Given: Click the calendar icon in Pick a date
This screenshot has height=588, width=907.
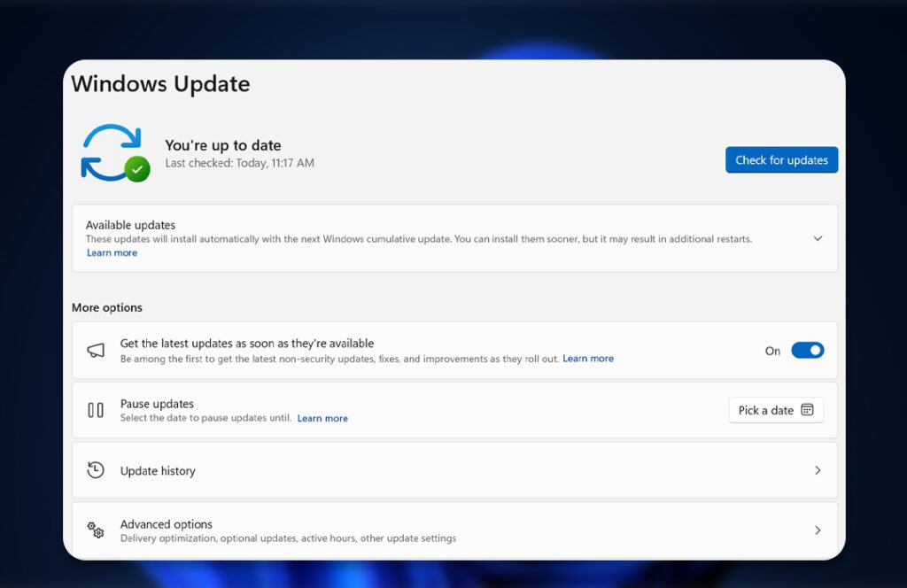Looking at the screenshot, I should [x=807, y=410].
